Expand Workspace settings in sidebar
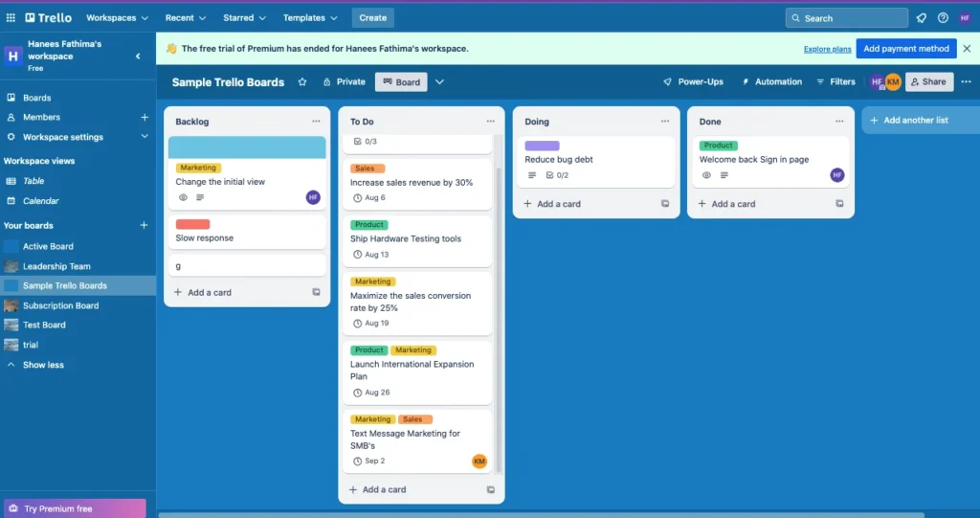This screenshot has width=980, height=518. [x=145, y=137]
